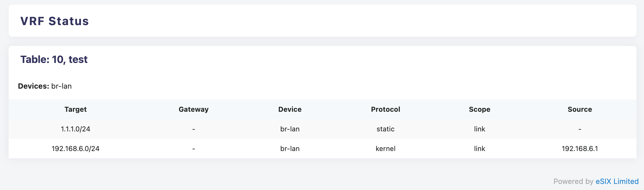Click the kernel protocol cell

[385, 149]
